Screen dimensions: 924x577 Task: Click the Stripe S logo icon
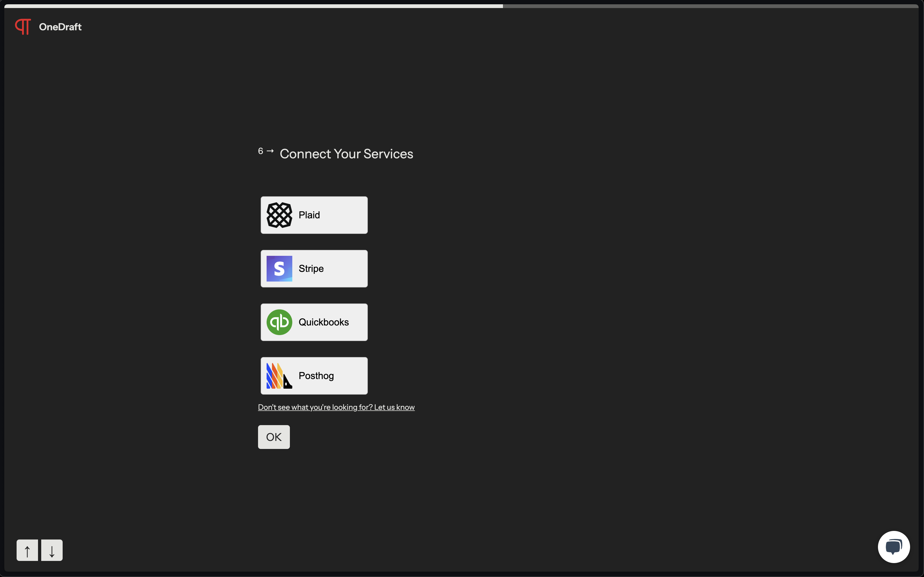pos(279,269)
